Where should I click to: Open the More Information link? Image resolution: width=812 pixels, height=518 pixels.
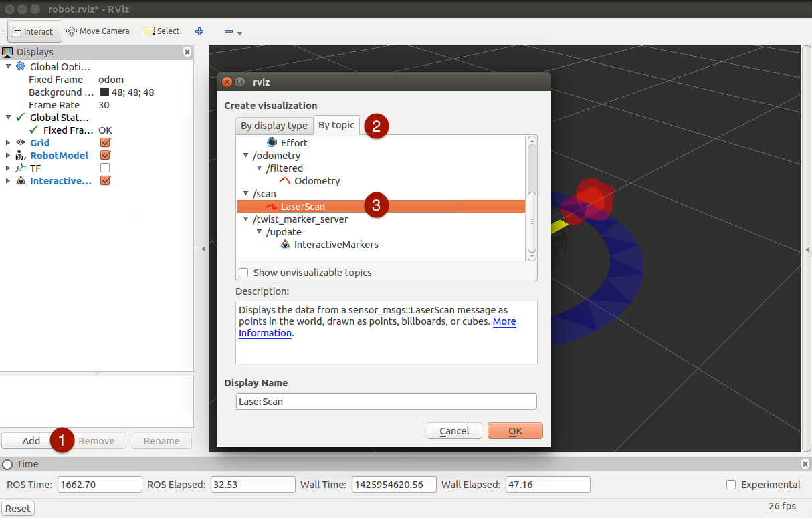(504, 321)
